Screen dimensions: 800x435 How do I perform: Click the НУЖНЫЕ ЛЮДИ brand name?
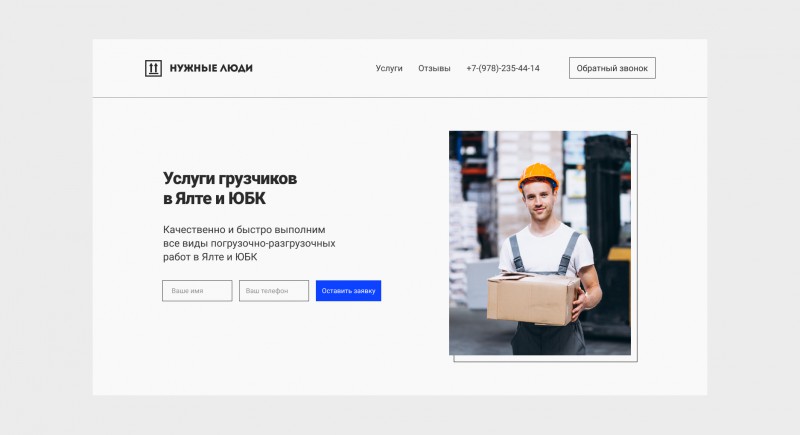(x=211, y=68)
